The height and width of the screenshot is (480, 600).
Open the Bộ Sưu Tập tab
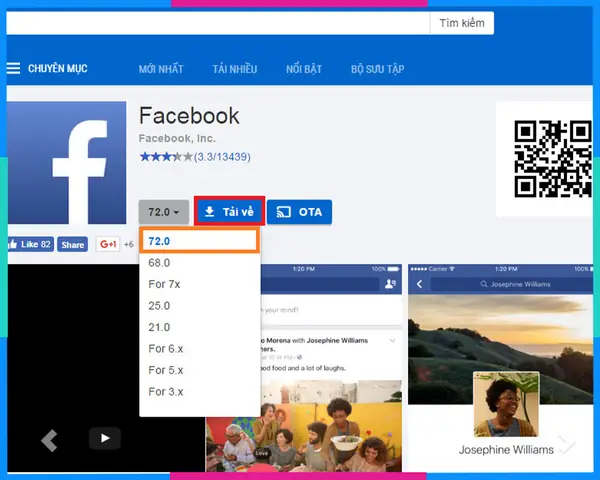pos(378,69)
